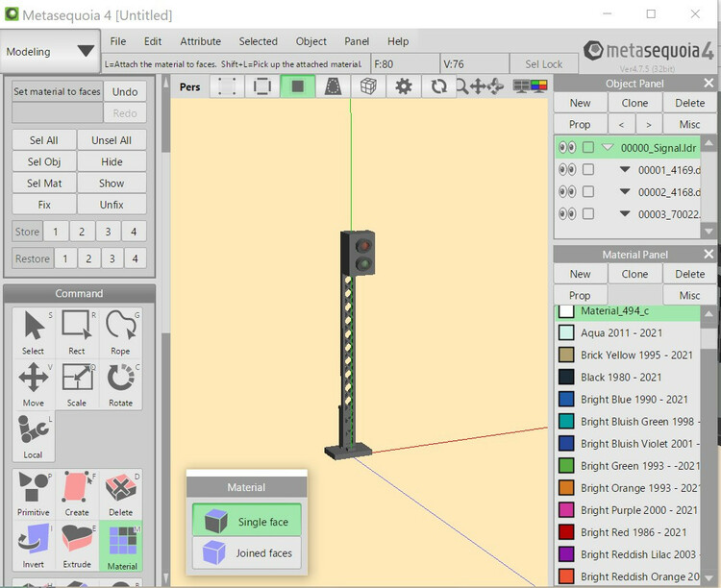
Task: Close the Object Panel
Action: point(709,84)
